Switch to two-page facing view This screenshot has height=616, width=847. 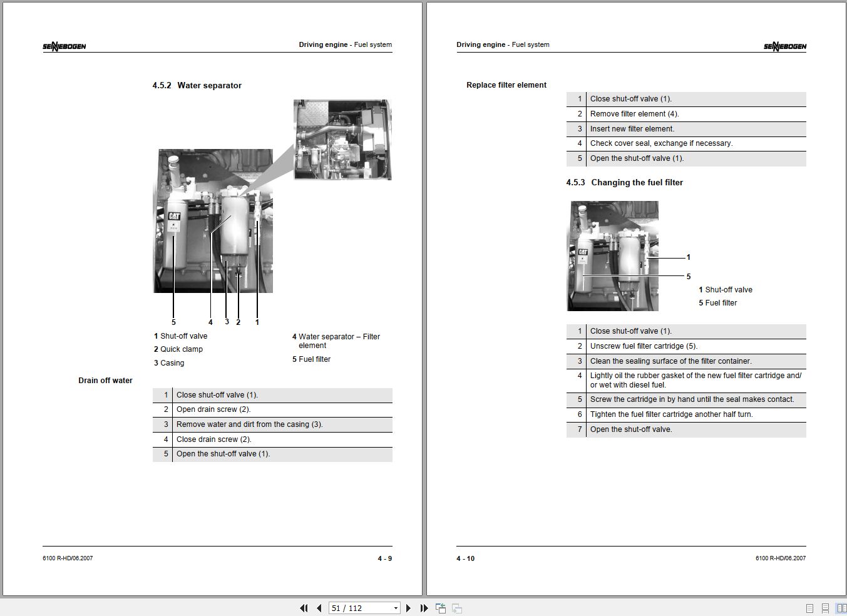841,608
